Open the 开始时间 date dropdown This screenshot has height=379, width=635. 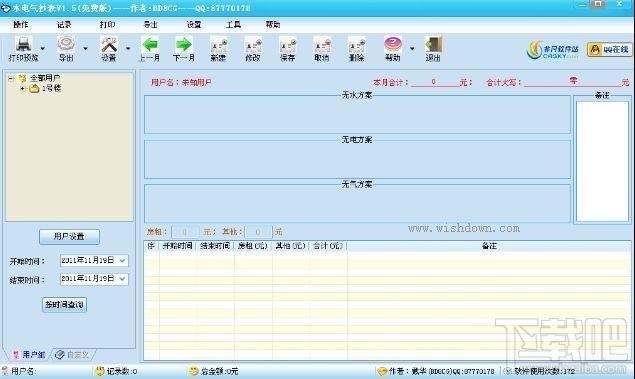tap(122, 261)
